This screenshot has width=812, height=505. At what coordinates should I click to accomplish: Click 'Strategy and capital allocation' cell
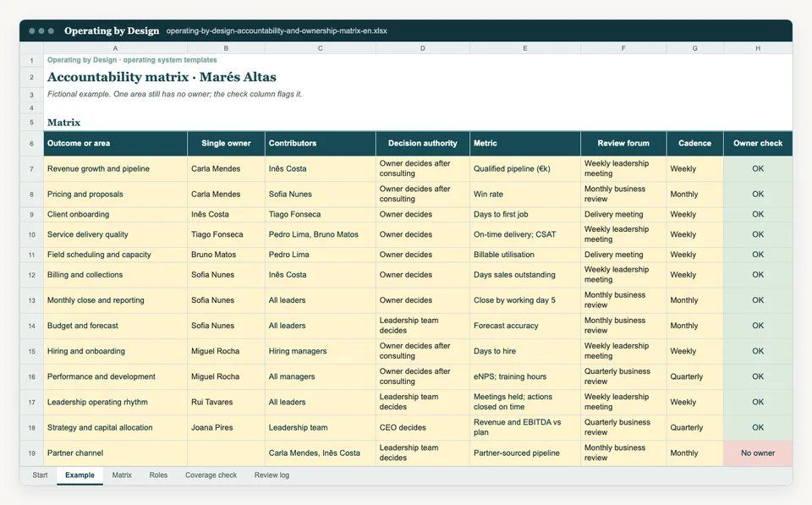click(x=115, y=428)
